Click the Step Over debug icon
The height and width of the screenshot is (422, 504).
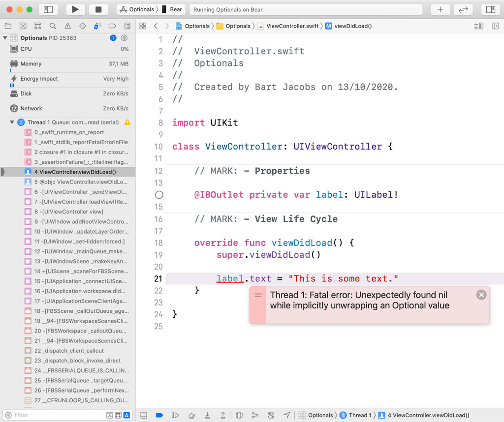(x=192, y=415)
